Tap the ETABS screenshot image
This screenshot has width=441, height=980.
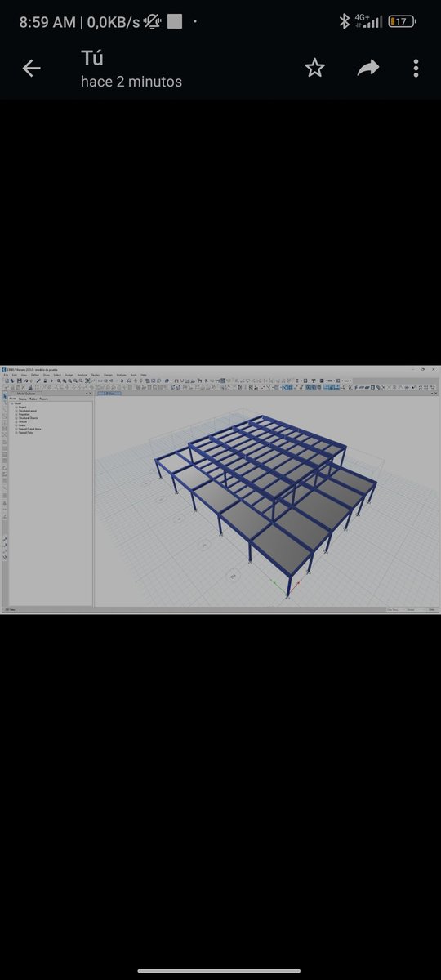(x=220, y=490)
